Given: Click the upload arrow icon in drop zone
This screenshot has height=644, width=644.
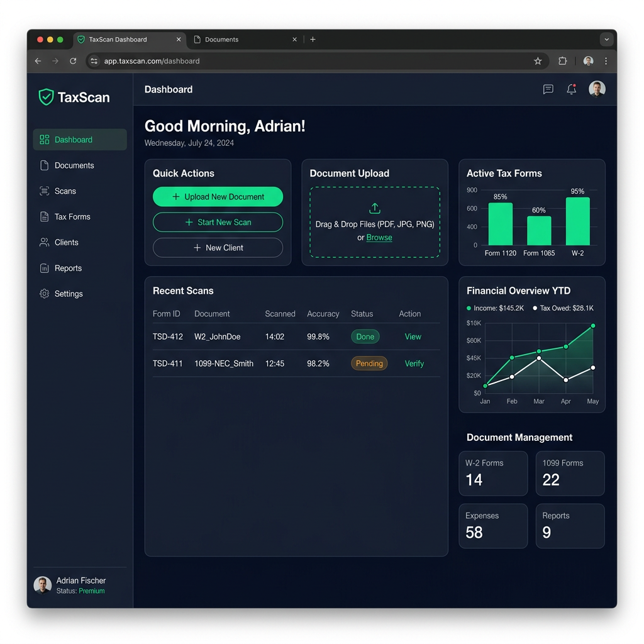Looking at the screenshot, I should point(375,209).
